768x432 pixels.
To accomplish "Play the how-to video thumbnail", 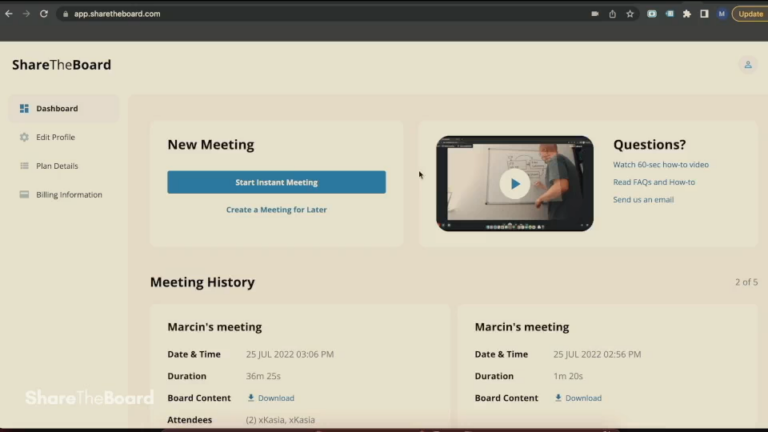I will point(515,184).
